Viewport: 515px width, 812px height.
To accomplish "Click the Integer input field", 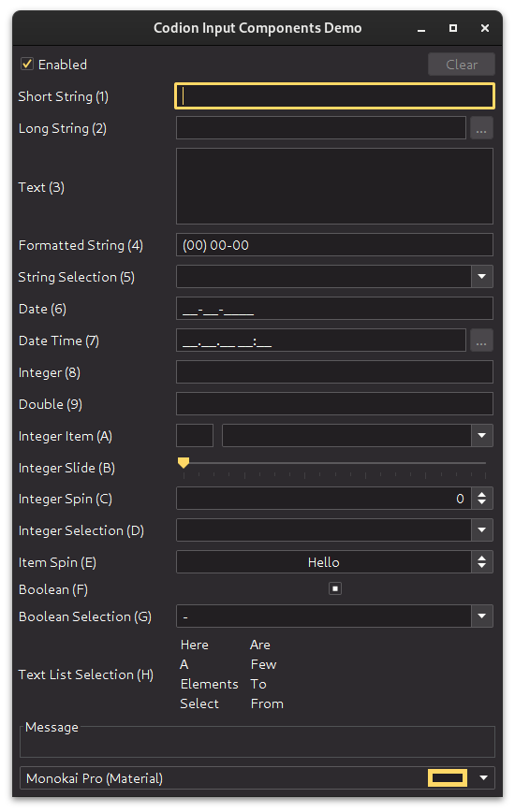I will 334,372.
